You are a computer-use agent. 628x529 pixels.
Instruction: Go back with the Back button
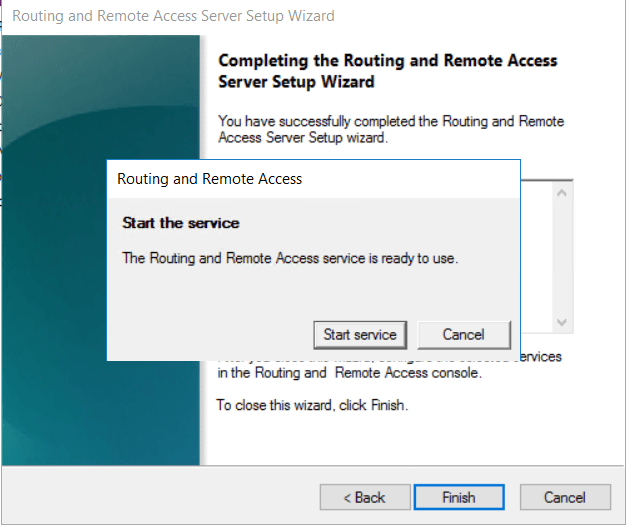(x=365, y=497)
